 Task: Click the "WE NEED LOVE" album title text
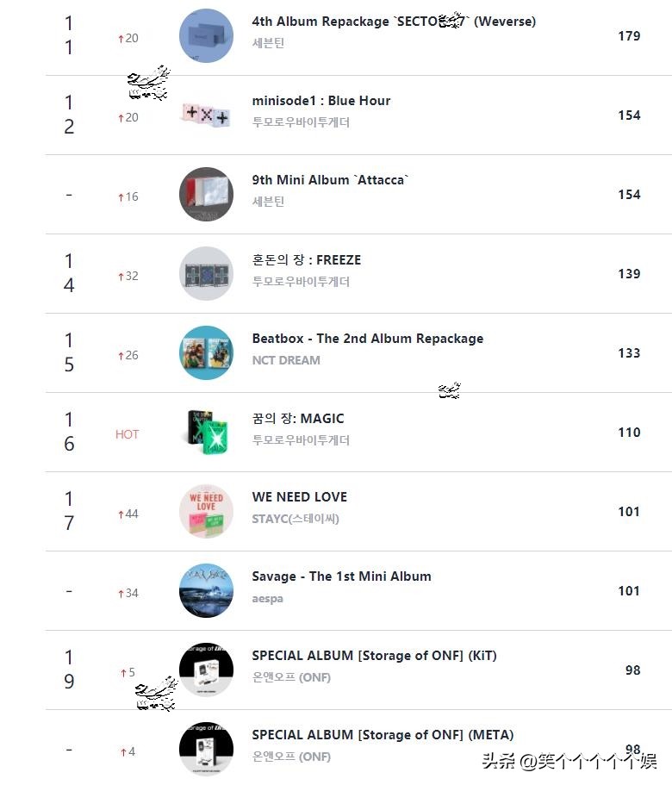(x=300, y=497)
